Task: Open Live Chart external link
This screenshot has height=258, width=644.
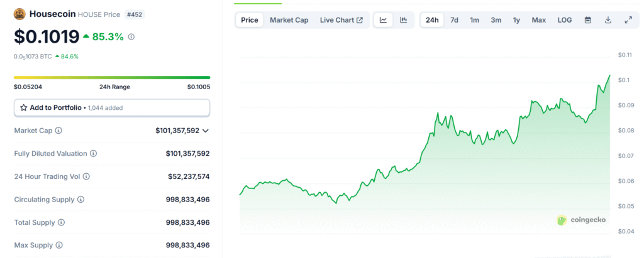Action: [x=341, y=20]
